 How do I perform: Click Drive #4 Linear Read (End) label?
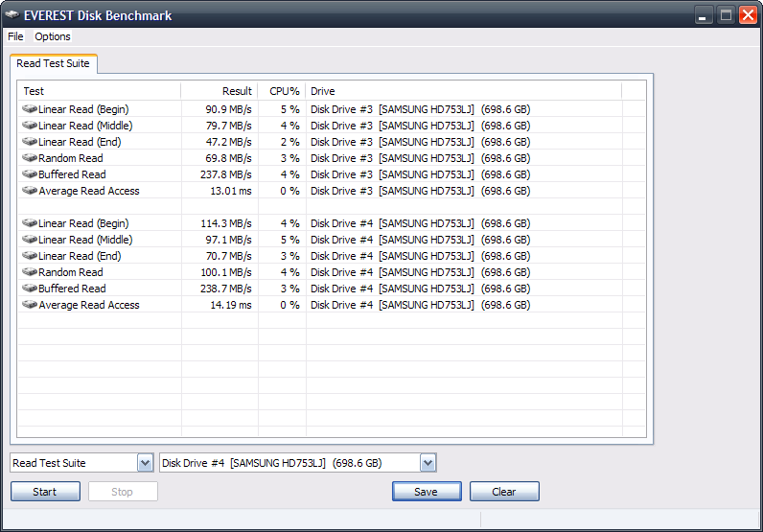80,256
